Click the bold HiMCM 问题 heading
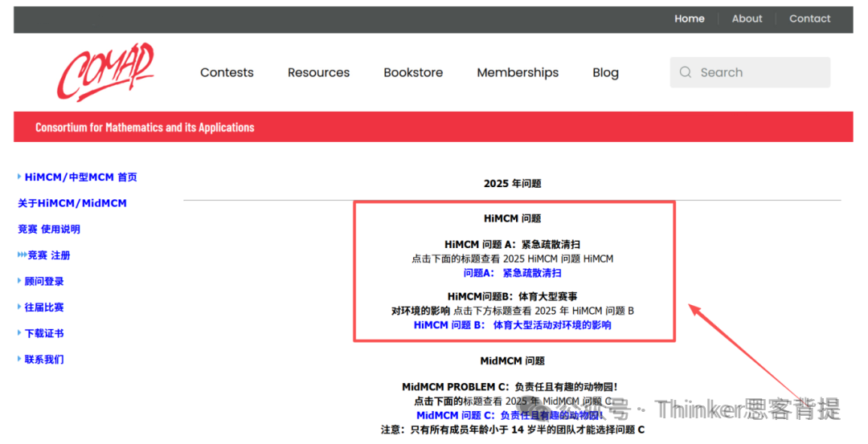868x444 pixels. pyautogui.click(x=513, y=218)
